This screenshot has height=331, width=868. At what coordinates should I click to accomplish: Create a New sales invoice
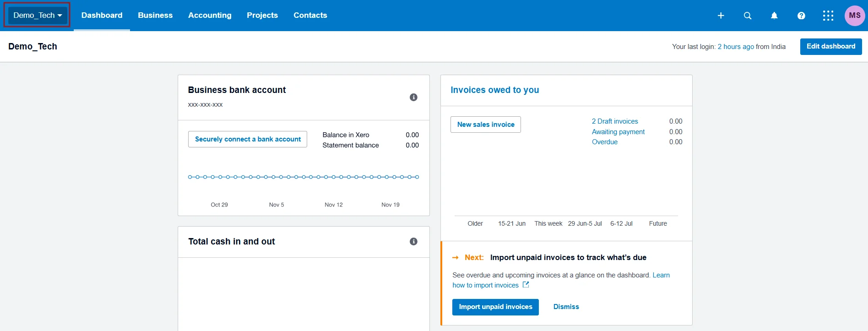coord(486,125)
